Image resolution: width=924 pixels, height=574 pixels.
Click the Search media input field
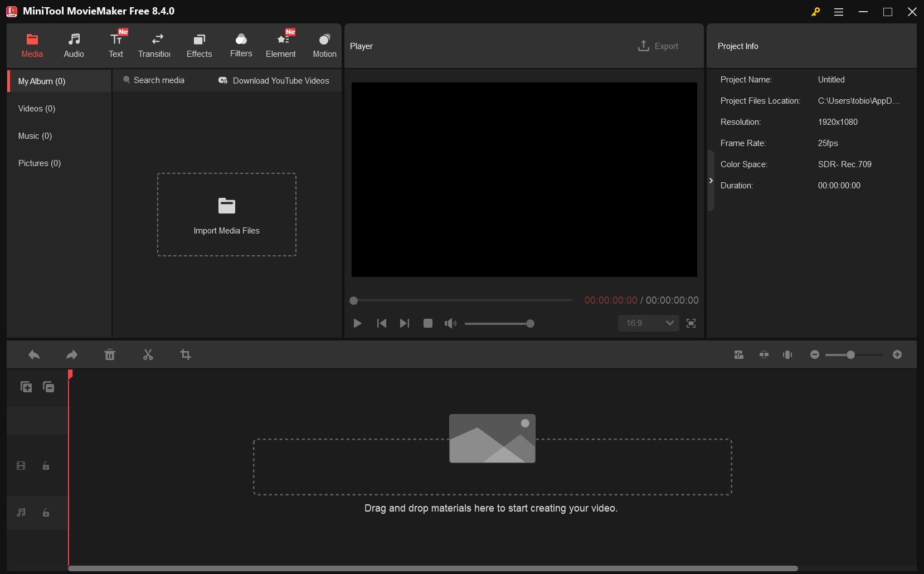pyautogui.click(x=158, y=80)
